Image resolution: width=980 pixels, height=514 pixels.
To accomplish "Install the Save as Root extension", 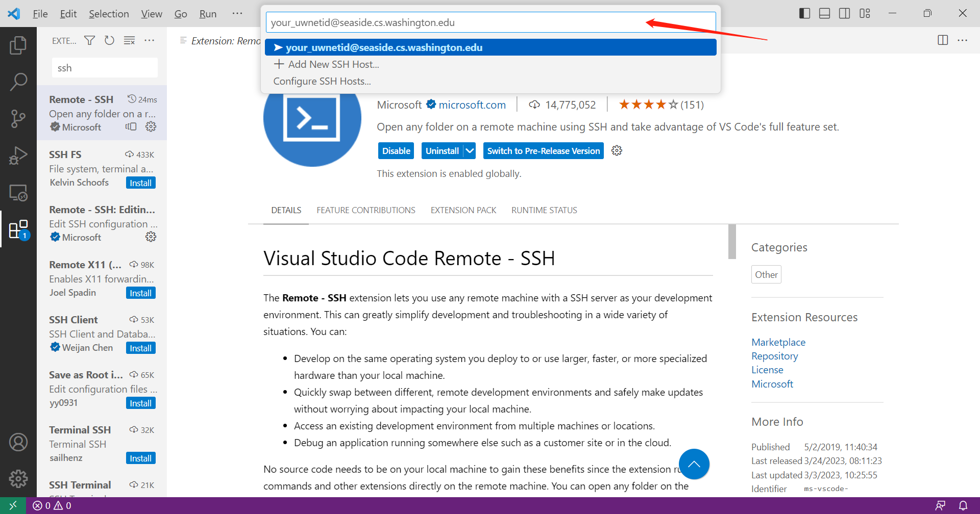I will pyautogui.click(x=141, y=403).
